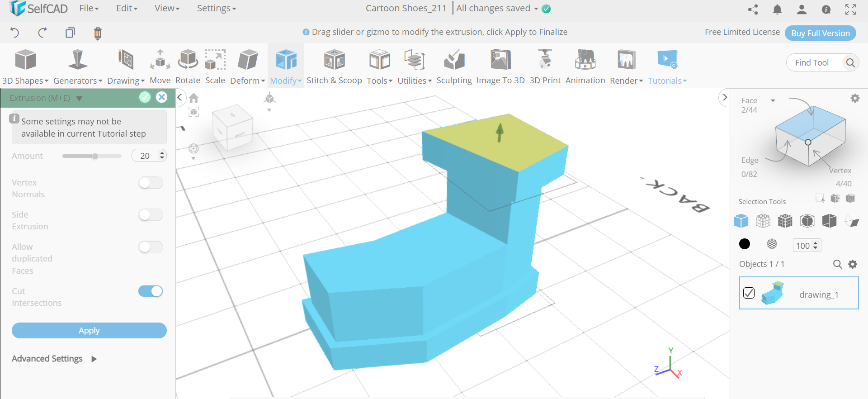
Task: Open the Settings menu
Action: tap(216, 8)
